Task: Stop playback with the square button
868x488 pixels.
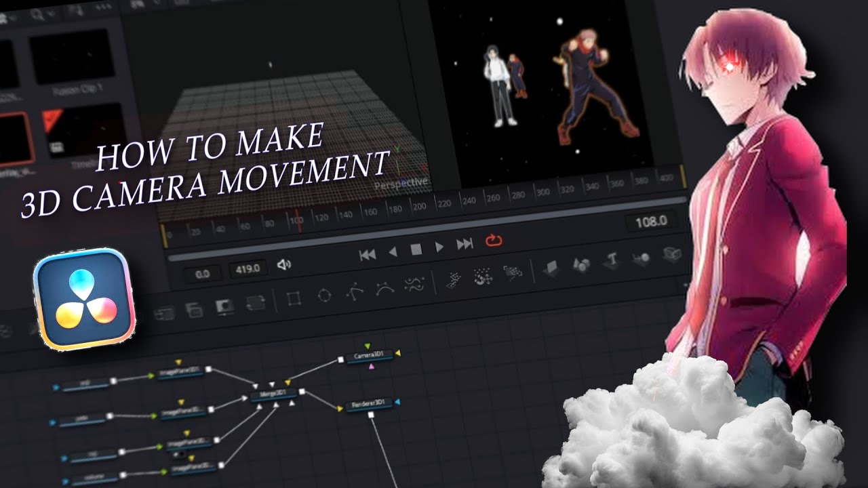Action: click(x=416, y=250)
